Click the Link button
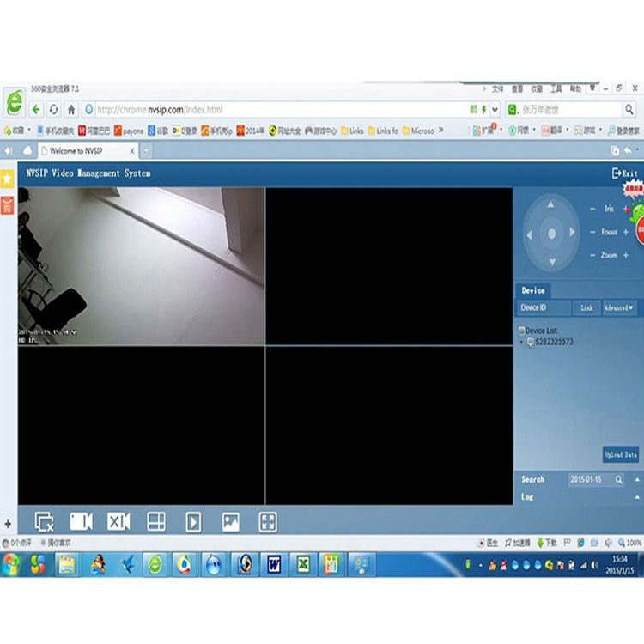 (x=586, y=307)
